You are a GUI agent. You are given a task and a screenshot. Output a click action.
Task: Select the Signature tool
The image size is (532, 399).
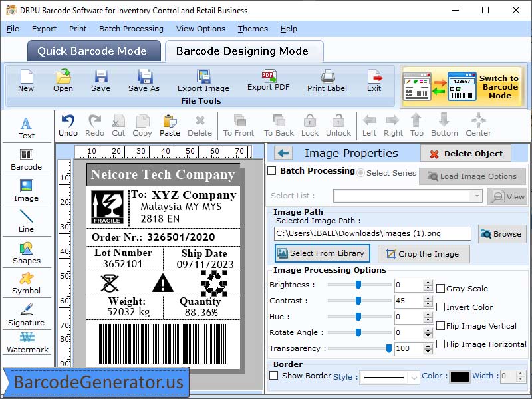tap(27, 315)
